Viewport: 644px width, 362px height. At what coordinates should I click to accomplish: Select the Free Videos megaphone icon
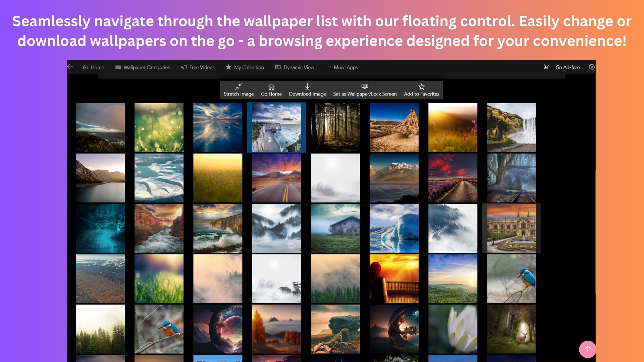pos(183,67)
